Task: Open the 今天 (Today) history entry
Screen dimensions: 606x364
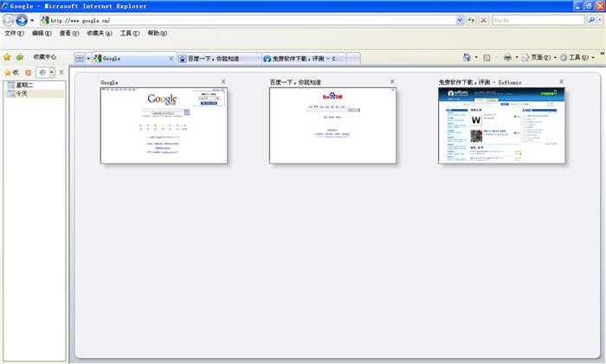Action: click(x=22, y=93)
